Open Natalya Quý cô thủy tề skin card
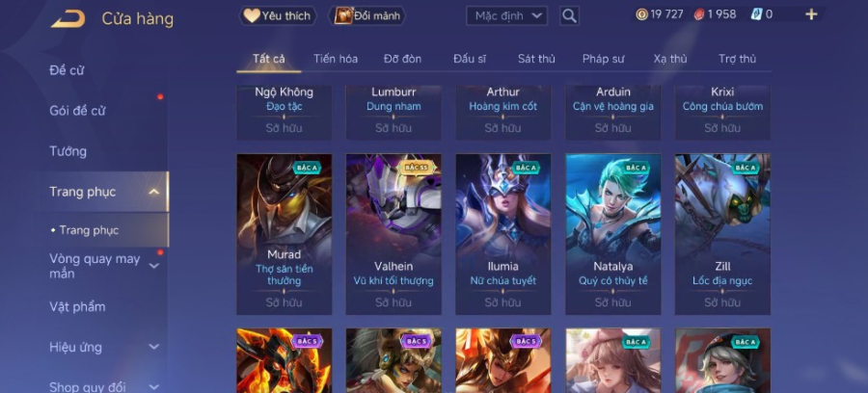868x393 pixels. click(x=612, y=234)
